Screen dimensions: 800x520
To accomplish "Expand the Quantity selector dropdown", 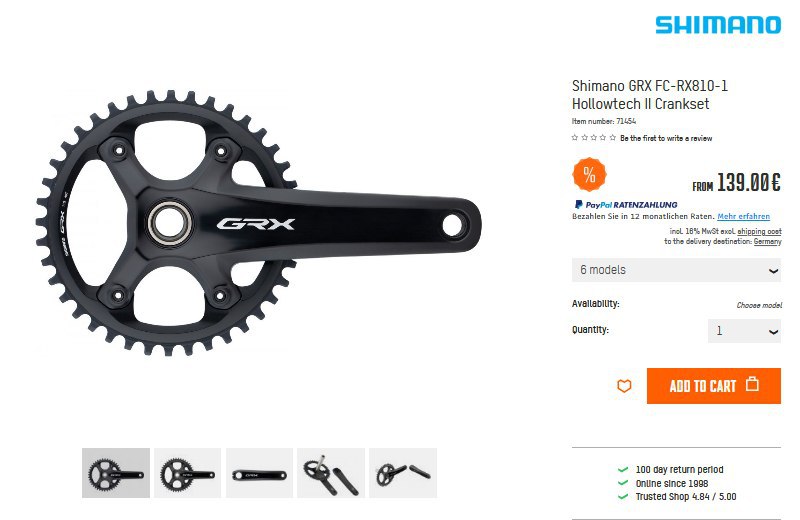I will coord(744,331).
